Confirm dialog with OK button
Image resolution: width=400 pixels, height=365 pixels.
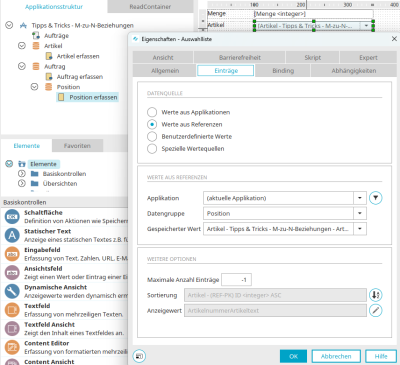click(293, 356)
